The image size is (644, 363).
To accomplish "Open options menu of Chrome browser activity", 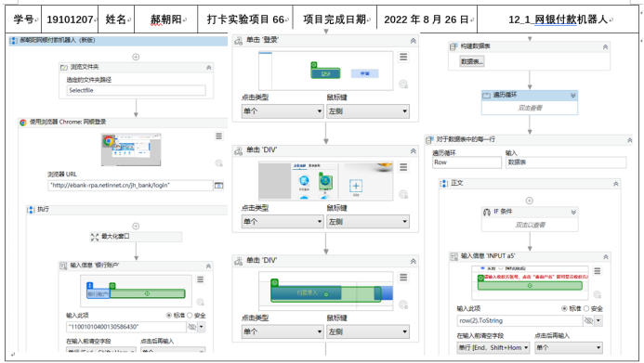I will pyautogui.click(x=219, y=136).
